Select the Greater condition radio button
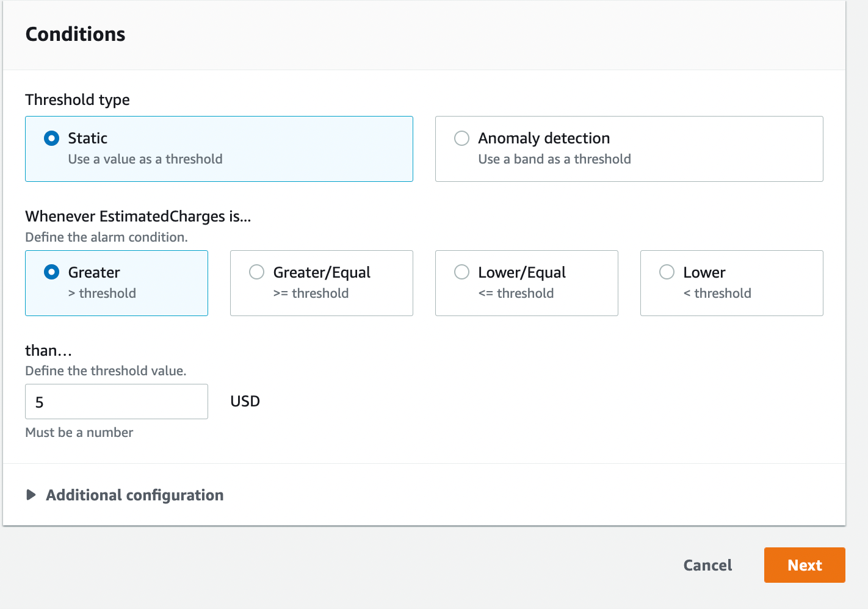Screen dimensions: 868x609 52,272
